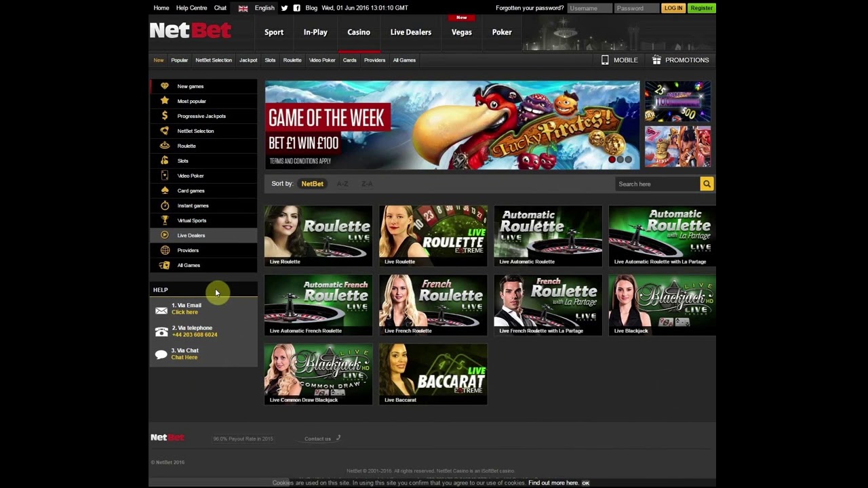This screenshot has width=868, height=488.
Task: Click the Video Poker sidebar icon
Action: [x=164, y=176]
